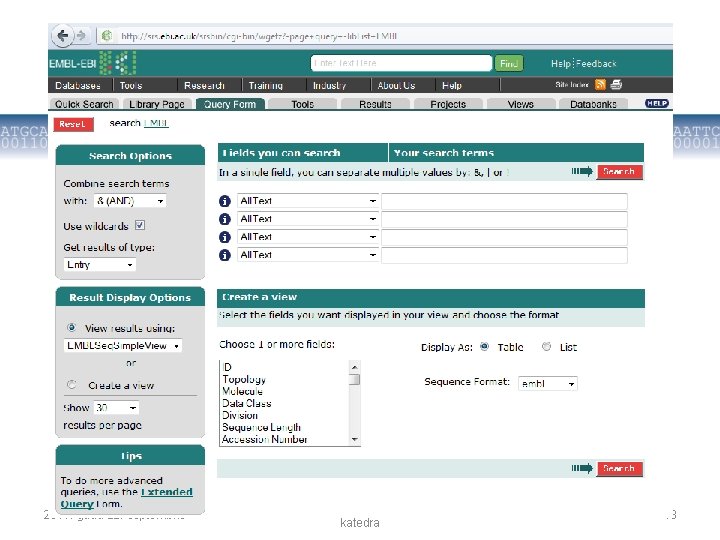Select Accession Number in the fields list

(264, 439)
